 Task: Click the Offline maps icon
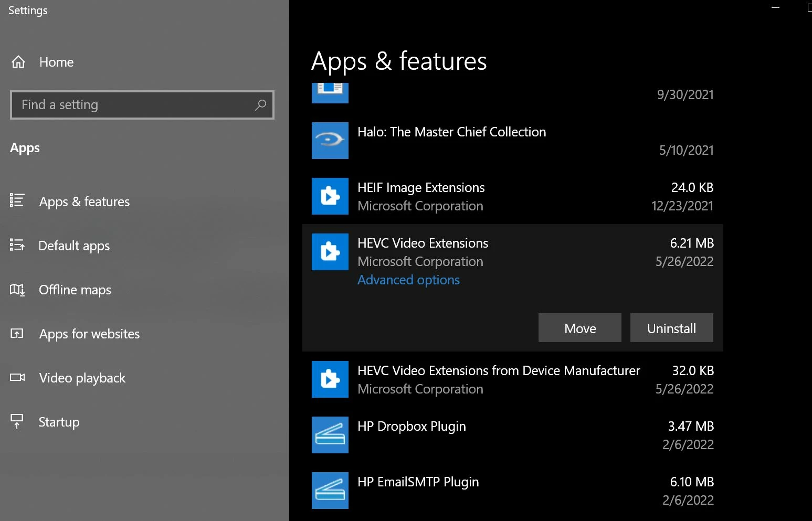coord(17,289)
